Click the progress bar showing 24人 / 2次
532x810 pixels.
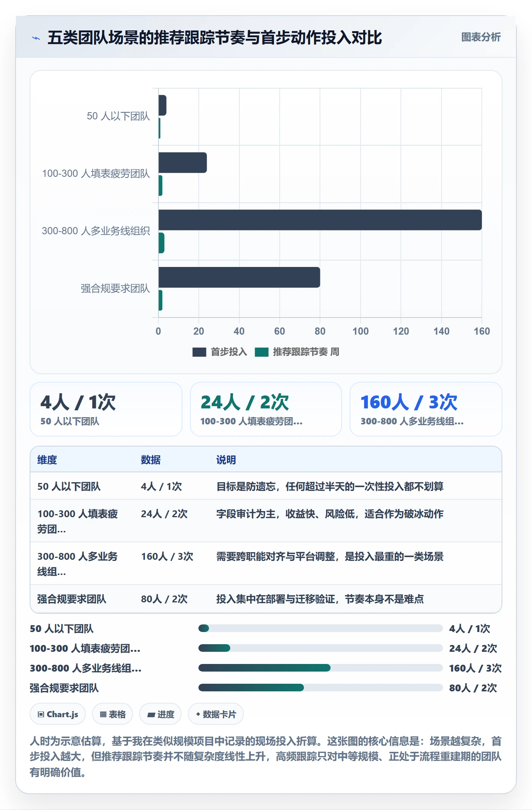tap(320, 648)
